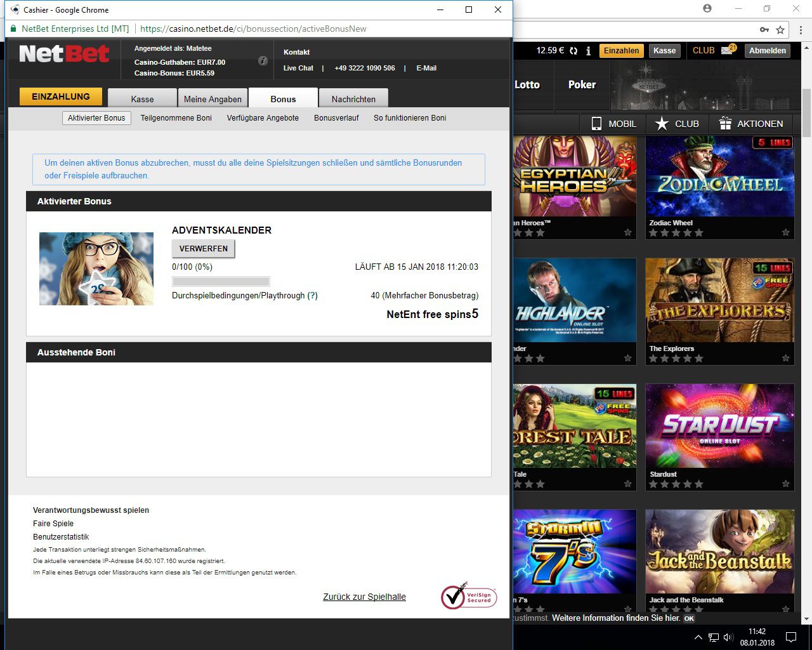Select the Bonus tab

tap(283, 98)
